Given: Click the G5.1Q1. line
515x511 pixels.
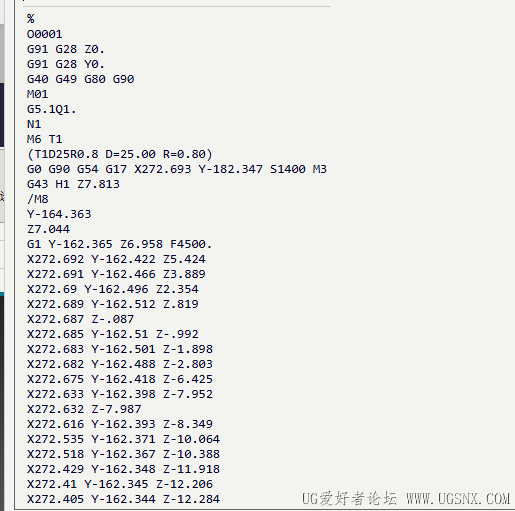Looking at the screenshot, I should [52, 109].
